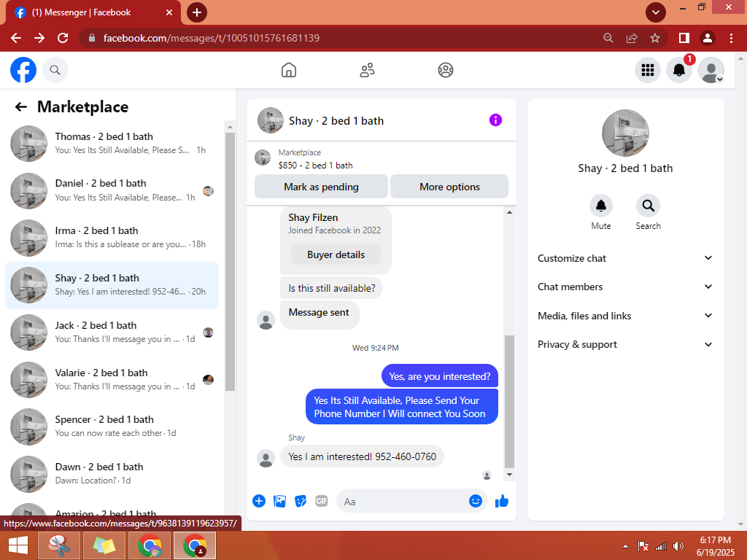
Task: Open the Groups icon in top navigation
Action: 446,70
